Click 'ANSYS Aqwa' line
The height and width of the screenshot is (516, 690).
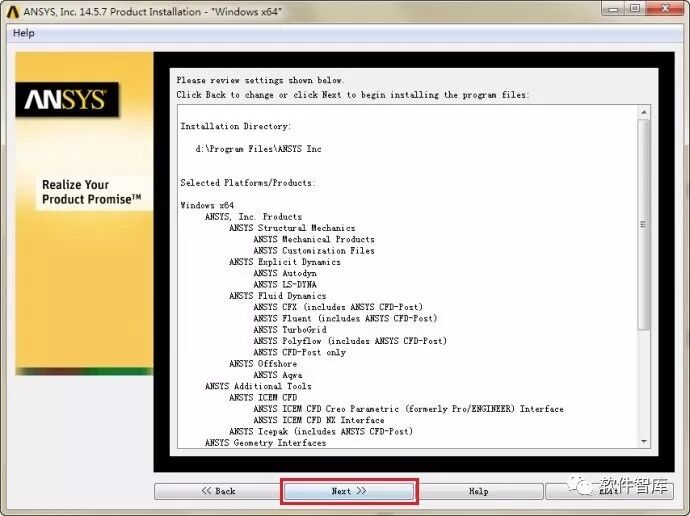tap(278, 375)
